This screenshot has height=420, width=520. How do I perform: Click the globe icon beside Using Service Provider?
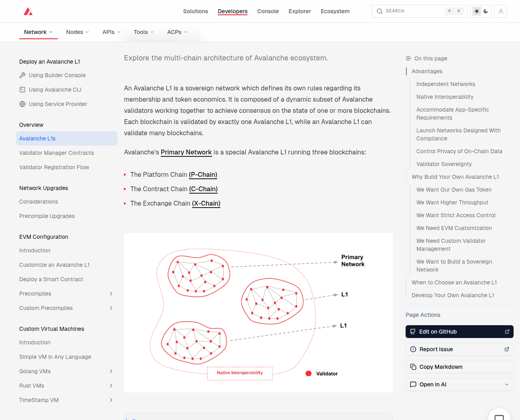[x=22, y=104]
